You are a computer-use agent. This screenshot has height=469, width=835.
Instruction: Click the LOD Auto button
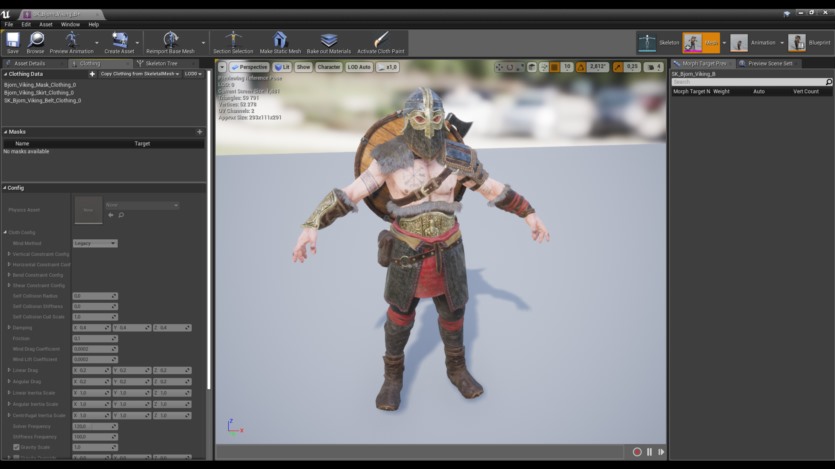pyautogui.click(x=358, y=67)
